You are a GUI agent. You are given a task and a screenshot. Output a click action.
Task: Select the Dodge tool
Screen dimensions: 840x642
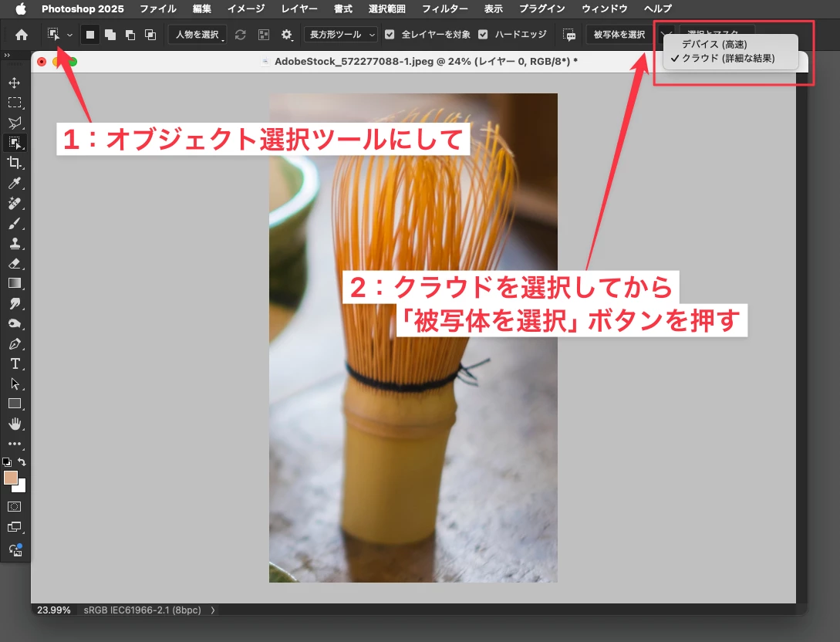[x=15, y=323]
